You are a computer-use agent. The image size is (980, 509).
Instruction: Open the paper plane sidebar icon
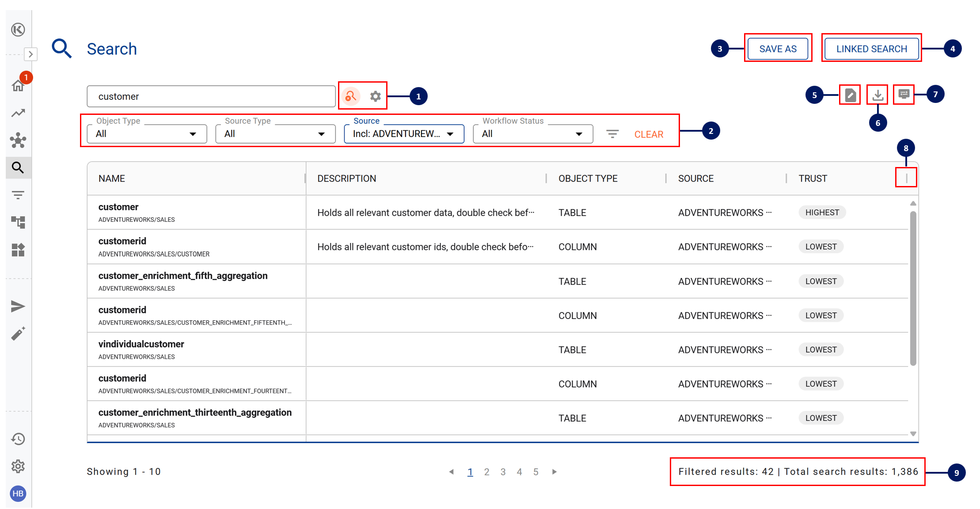point(18,306)
